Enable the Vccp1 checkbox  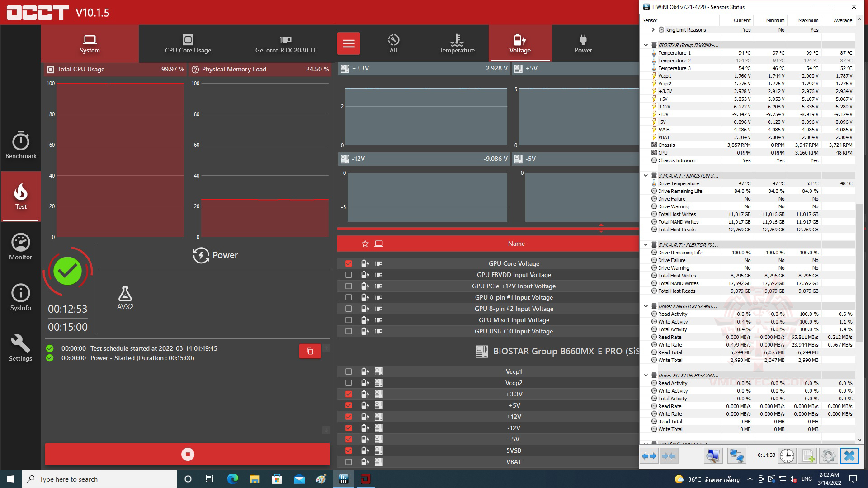click(349, 371)
